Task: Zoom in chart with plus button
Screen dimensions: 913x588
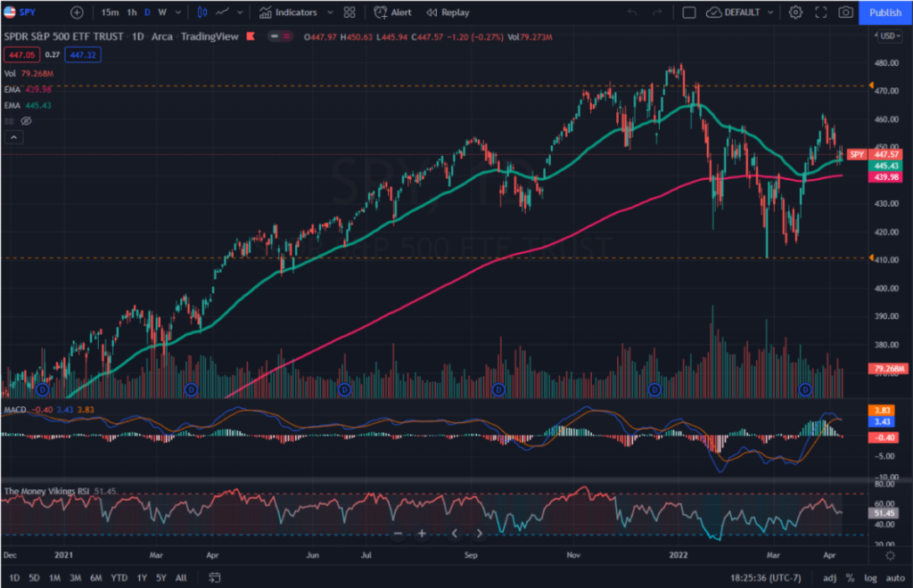Action: coord(422,534)
